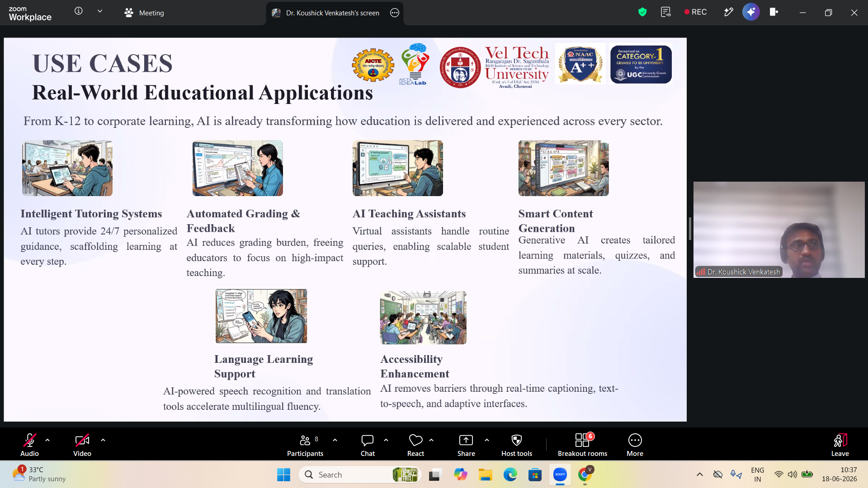Viewport: 868px width, 488px height.
Task: Open the AI Companion sparkle icon
Action: point(751,12)
